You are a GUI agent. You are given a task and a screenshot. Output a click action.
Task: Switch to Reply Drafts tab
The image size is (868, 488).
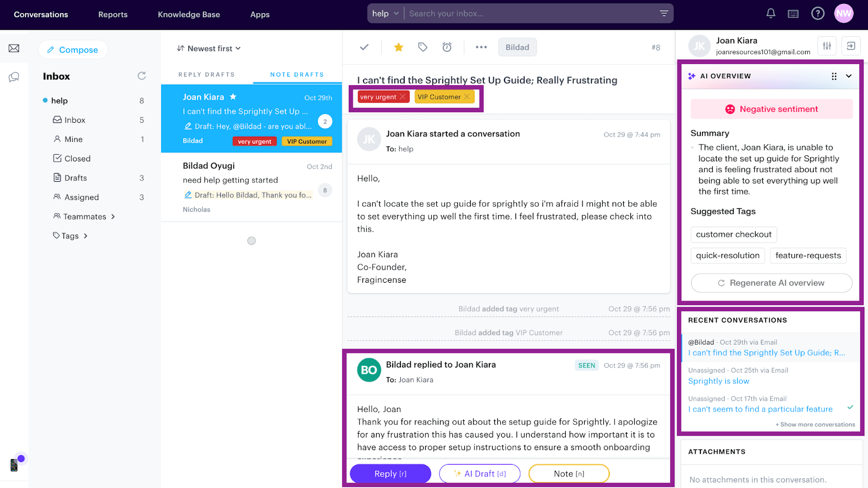[x=207, y=74]
